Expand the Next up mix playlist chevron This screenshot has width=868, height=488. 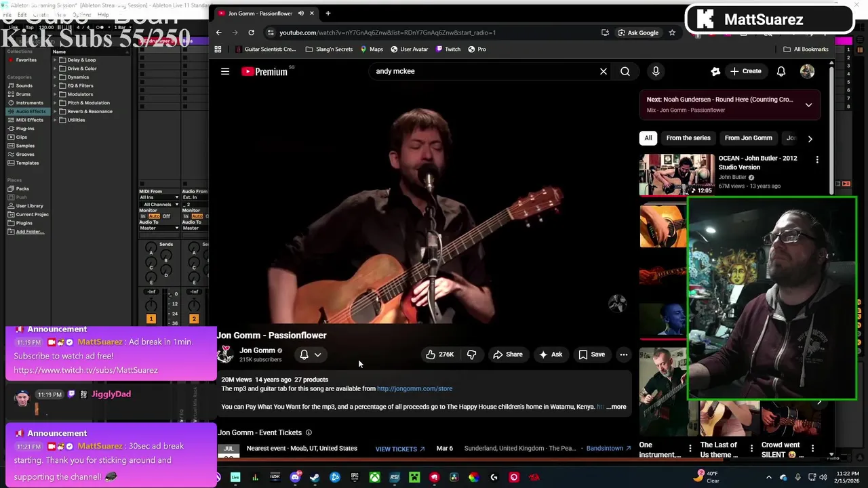(x=808, y=105)
